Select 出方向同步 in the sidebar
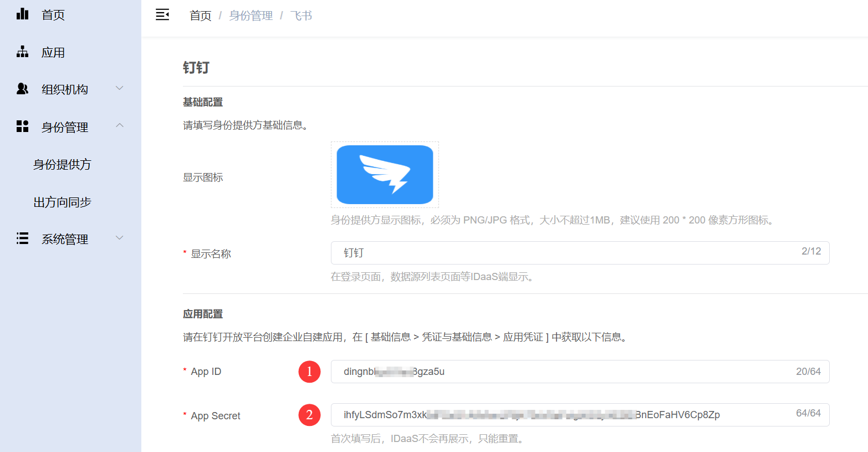Image resolution: width=868 pixels, height=452 pixels. pyautogui.click(x=62, y=202)
